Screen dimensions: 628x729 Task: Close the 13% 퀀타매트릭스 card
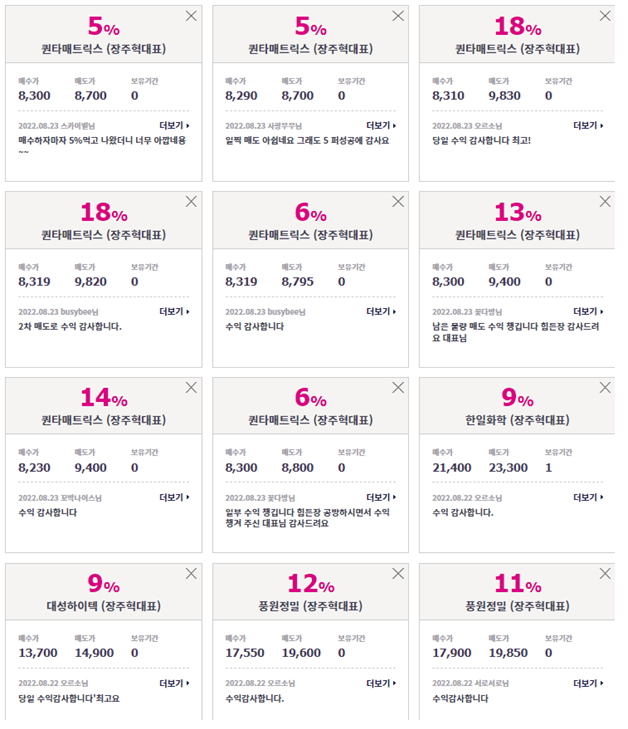(x=605, y=201)
